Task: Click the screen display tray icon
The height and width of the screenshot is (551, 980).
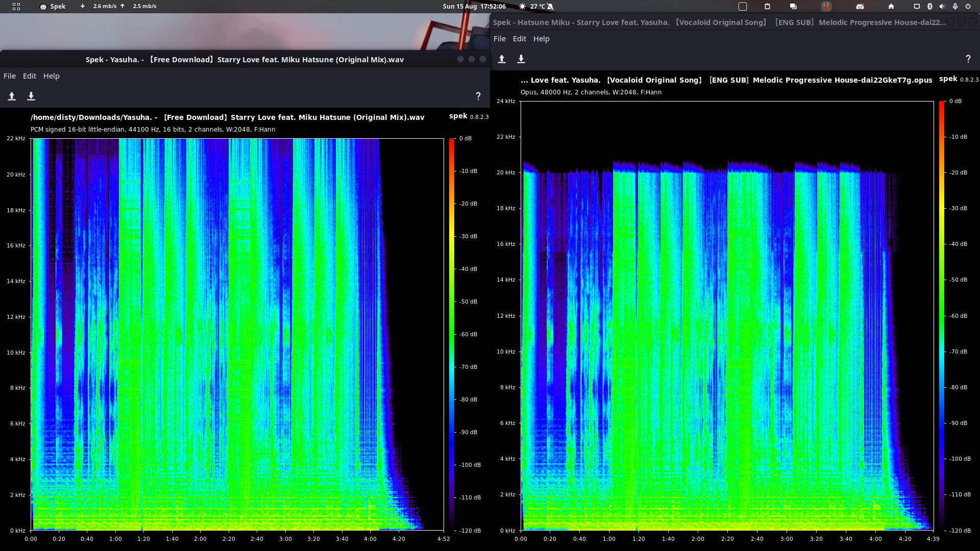Action: (917, 7)
